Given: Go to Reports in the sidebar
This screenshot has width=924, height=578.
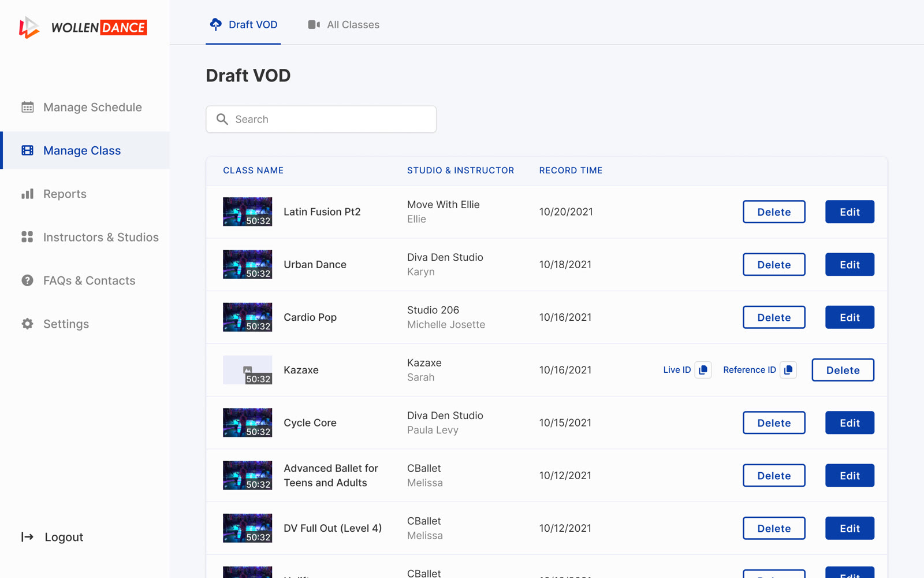Looking at the screenshot, I should 85,194.
